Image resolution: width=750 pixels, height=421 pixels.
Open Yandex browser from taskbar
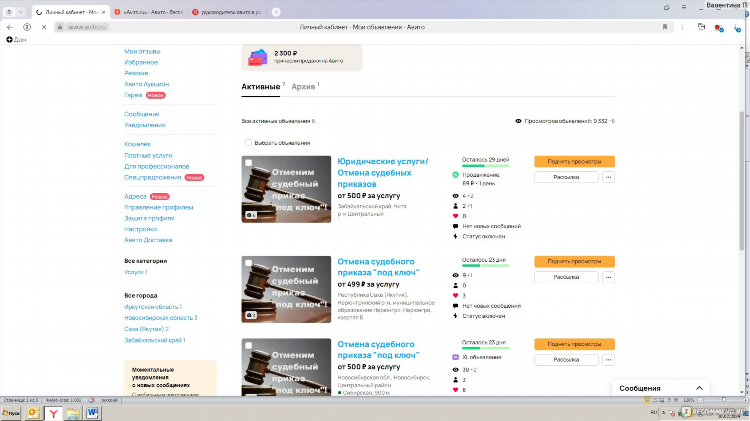[x=53, y=413]
